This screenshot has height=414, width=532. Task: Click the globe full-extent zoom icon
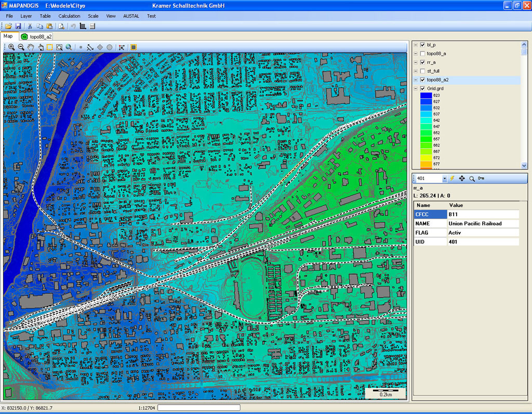[69, 47]
